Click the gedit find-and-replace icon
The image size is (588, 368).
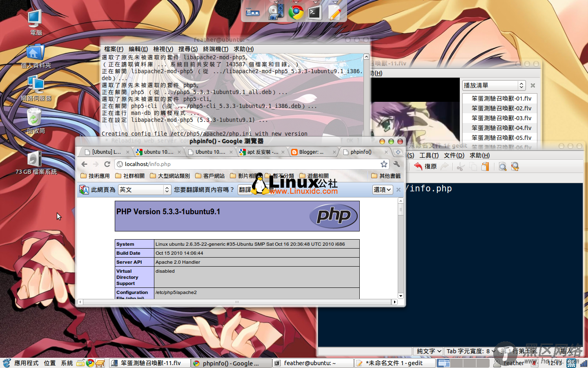coord(515,166)
